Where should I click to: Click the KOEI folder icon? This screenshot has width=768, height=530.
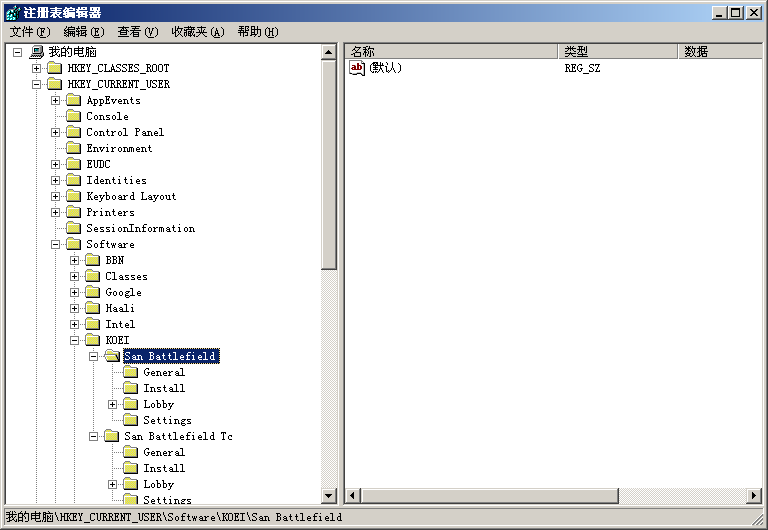[92, 340]
